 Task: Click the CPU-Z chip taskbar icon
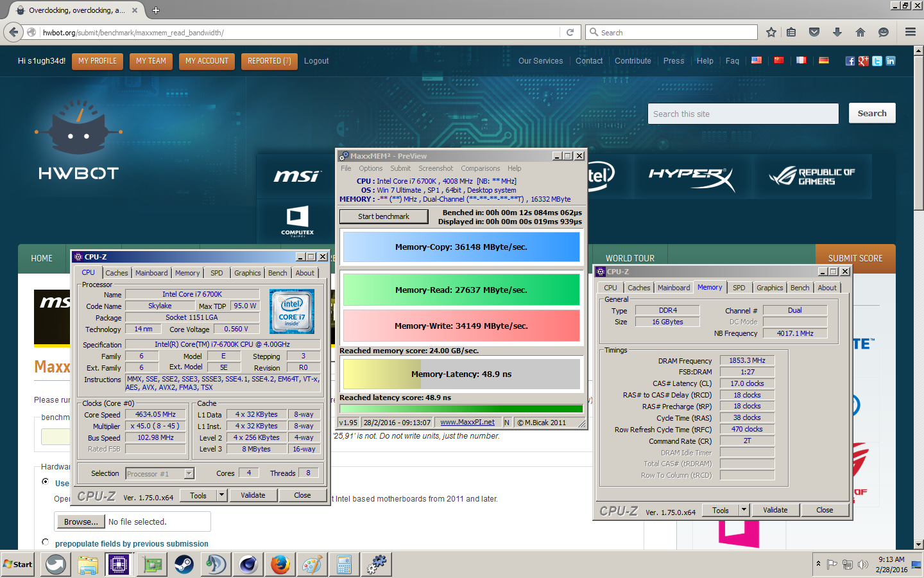click(x=119, y=565)
